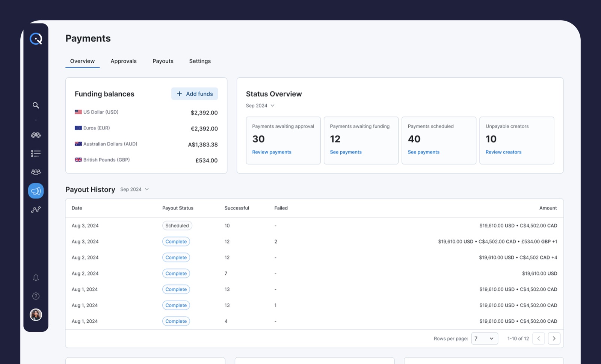Open Review payments for awaiting approvals
The height and width of the screenshot is (364, 601).
point(272,152)
